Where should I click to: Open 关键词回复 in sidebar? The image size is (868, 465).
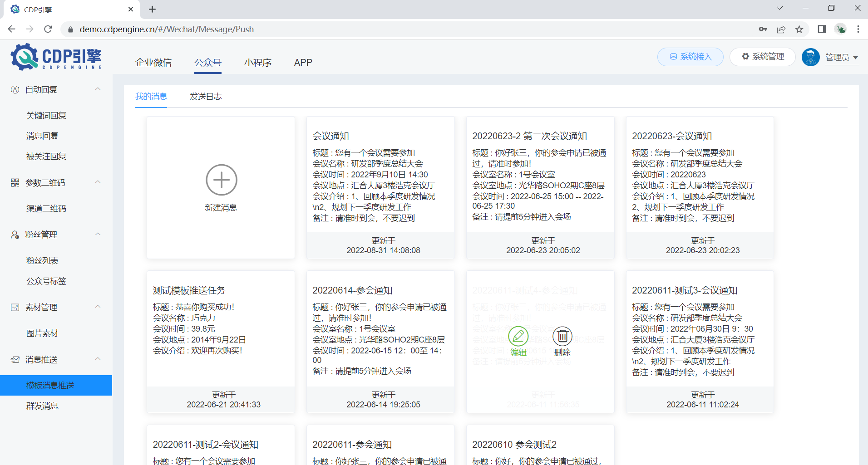[46, 116]
